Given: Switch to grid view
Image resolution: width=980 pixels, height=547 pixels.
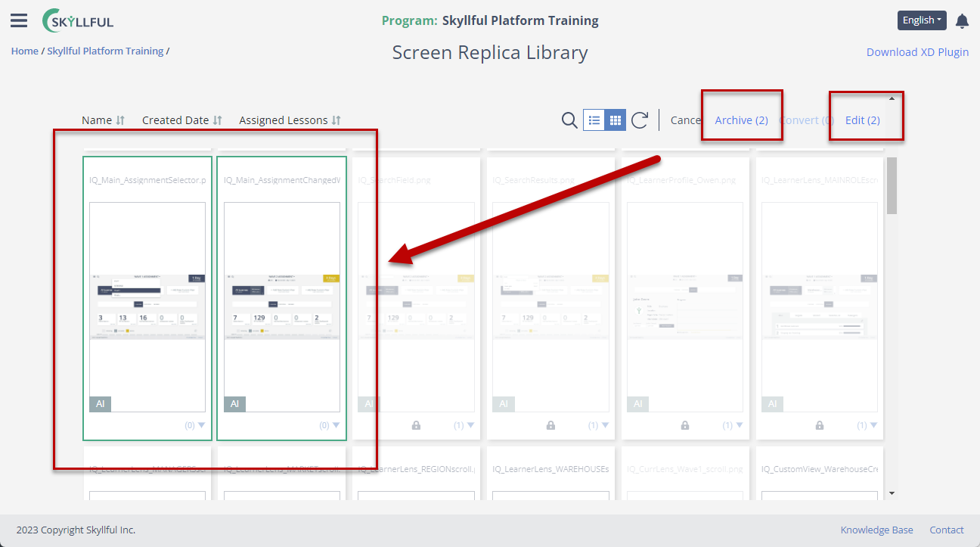Looking at the screenshot, I should coord(615,120).
